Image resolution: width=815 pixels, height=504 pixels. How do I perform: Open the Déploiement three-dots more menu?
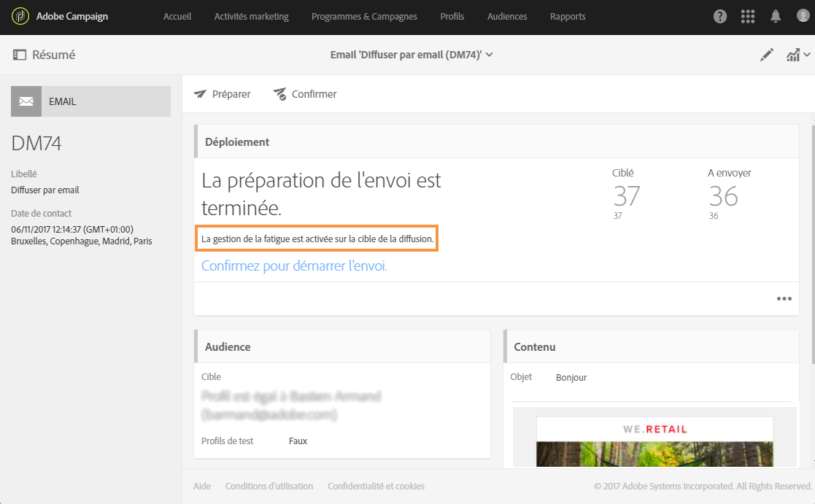[784, 299]
